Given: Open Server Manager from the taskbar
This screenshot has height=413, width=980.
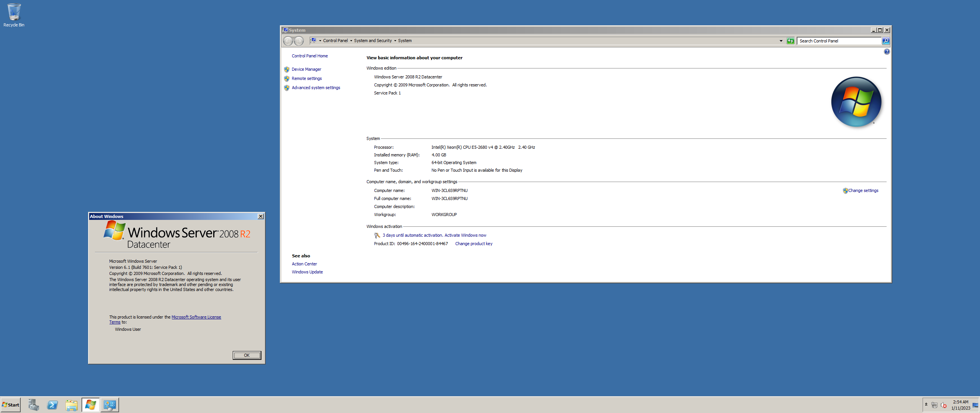Looking at the screenshot, I should tap(33, 405).
